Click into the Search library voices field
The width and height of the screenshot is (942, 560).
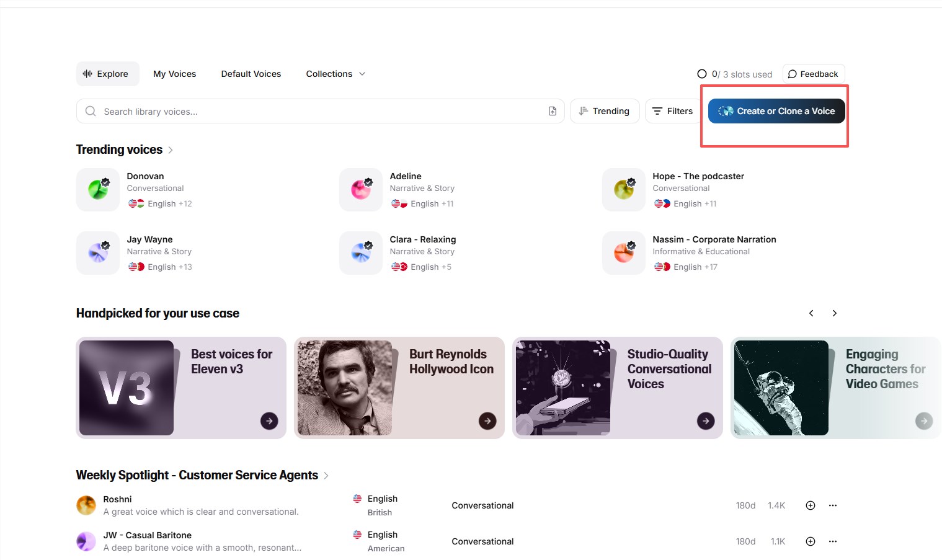(310, 112)
